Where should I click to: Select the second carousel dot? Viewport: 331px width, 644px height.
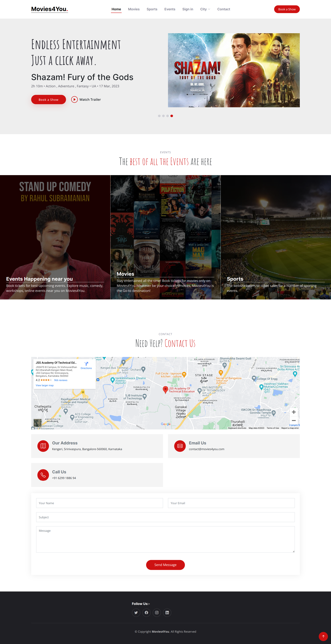tap(163, 116)
